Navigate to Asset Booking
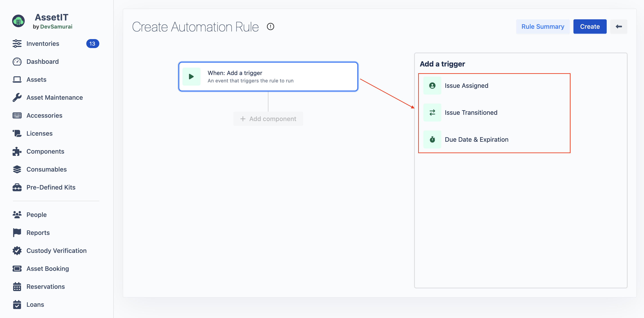The width and height of the screenshot is (644, 318). (x=47, y=269)
